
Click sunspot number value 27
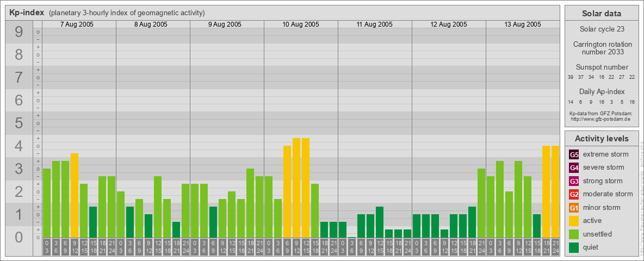coord(622,77)
